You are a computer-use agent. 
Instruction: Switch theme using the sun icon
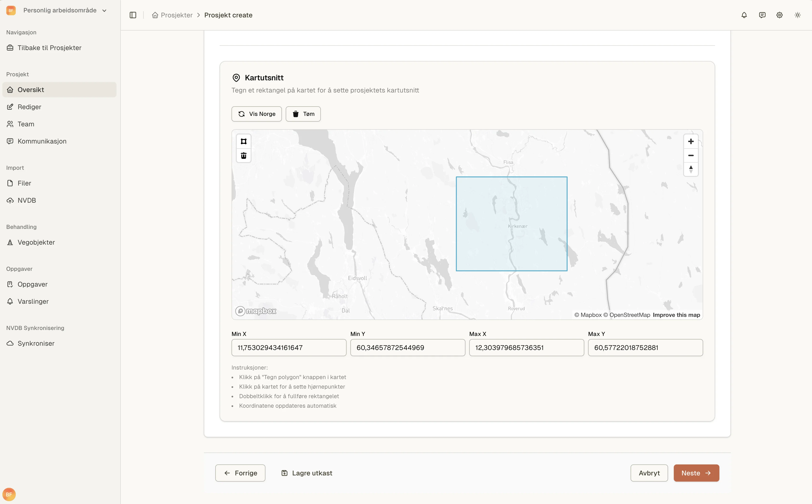point(798,15)
